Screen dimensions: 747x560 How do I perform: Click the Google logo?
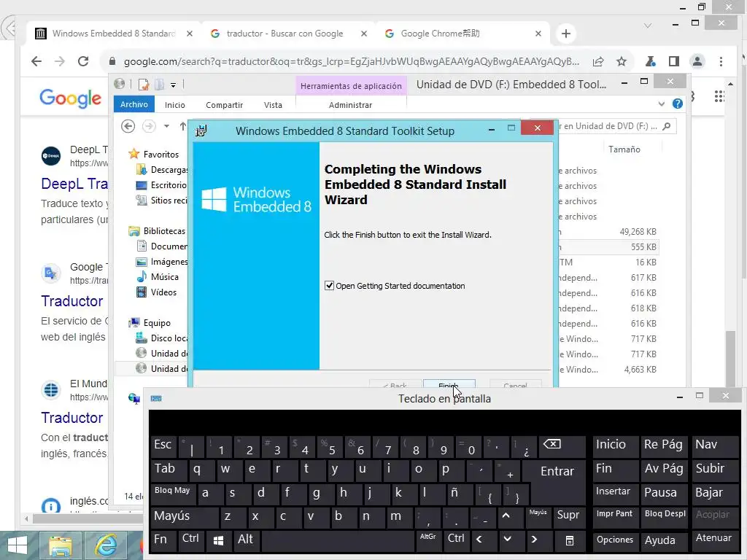[x=70, y=98]
